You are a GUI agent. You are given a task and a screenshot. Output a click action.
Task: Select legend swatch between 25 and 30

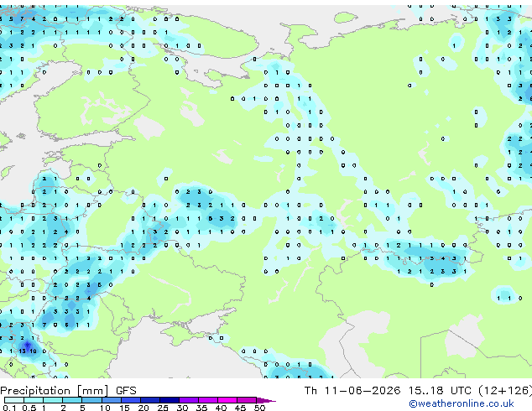(x=170, y=400)
